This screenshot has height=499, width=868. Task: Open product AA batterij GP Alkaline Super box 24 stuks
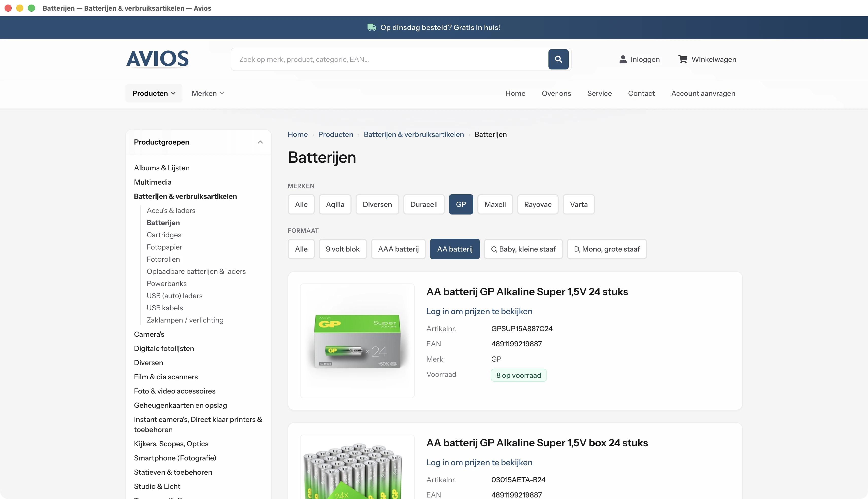(537, 443)
